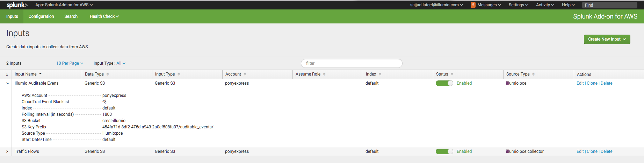644x163 pixels.
Task: Click the filter text field
Action: coord(352,63)
